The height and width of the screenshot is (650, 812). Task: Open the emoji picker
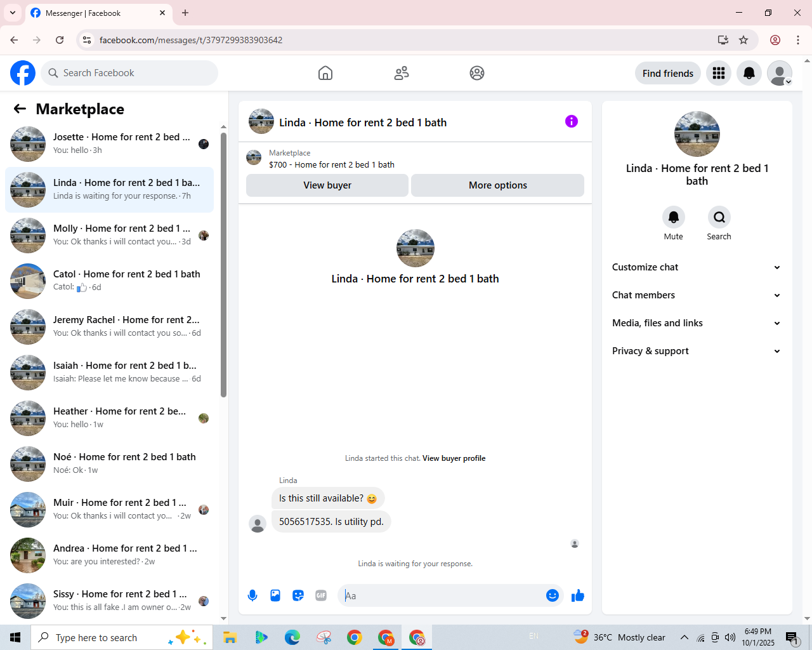553,595
